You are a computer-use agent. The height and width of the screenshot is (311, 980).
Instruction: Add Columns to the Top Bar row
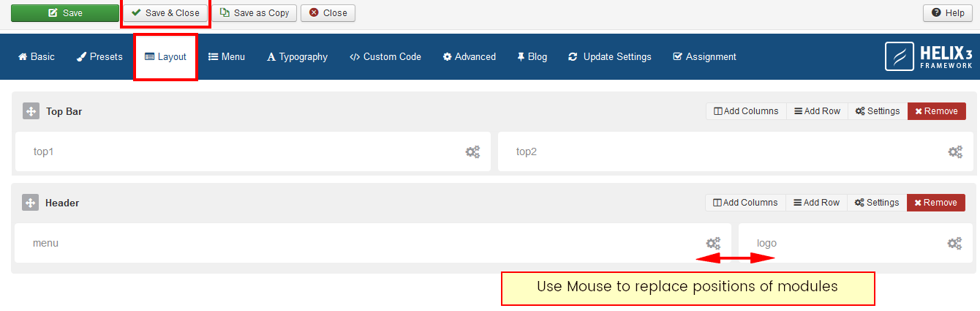pos(746,111)
